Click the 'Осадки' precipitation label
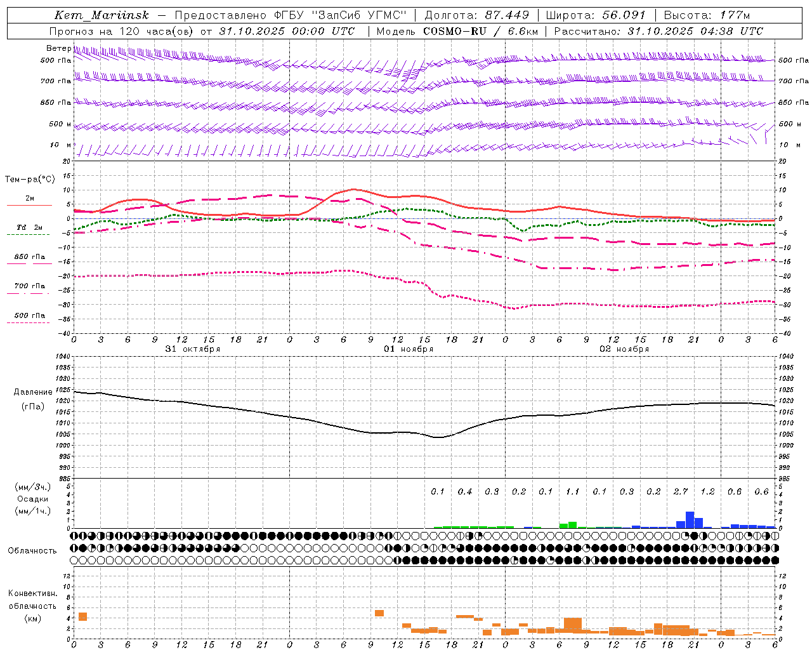The image size is (812, 650). point(33,499)
